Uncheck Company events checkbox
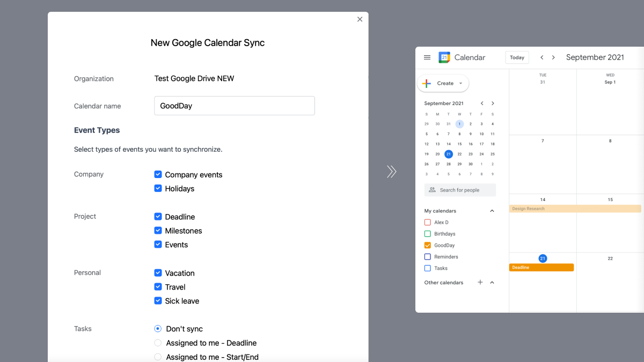Viewport: 644px width, 362px height. tap(158, 174)
